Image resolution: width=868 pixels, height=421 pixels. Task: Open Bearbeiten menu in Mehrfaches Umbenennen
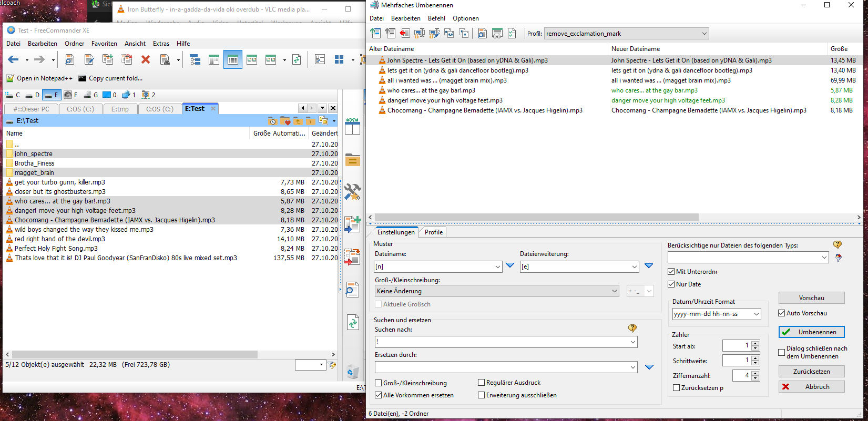point(405,18)
